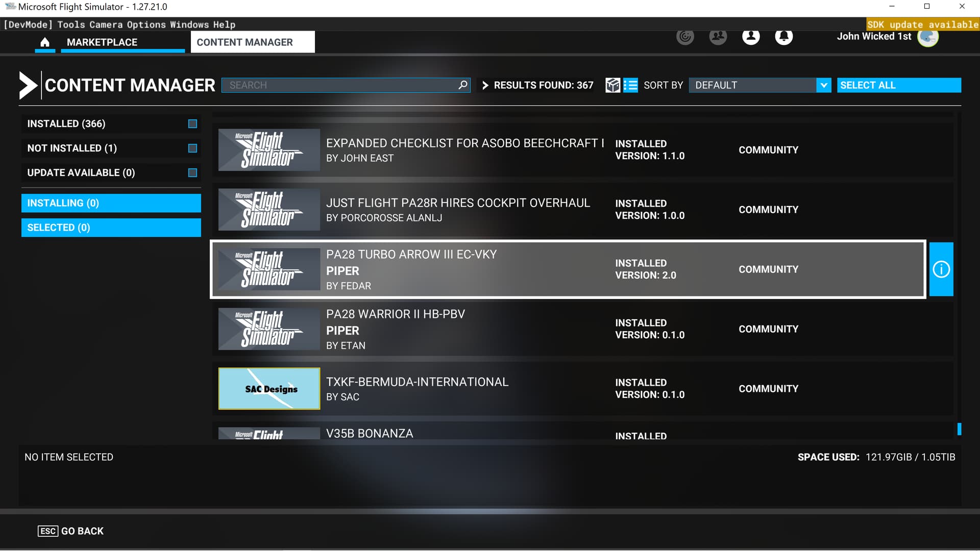Image resolution: width=980 pixels, height=551 pixels.
Task: Open the Sort By Default dropdown
Action: point(752,85)
